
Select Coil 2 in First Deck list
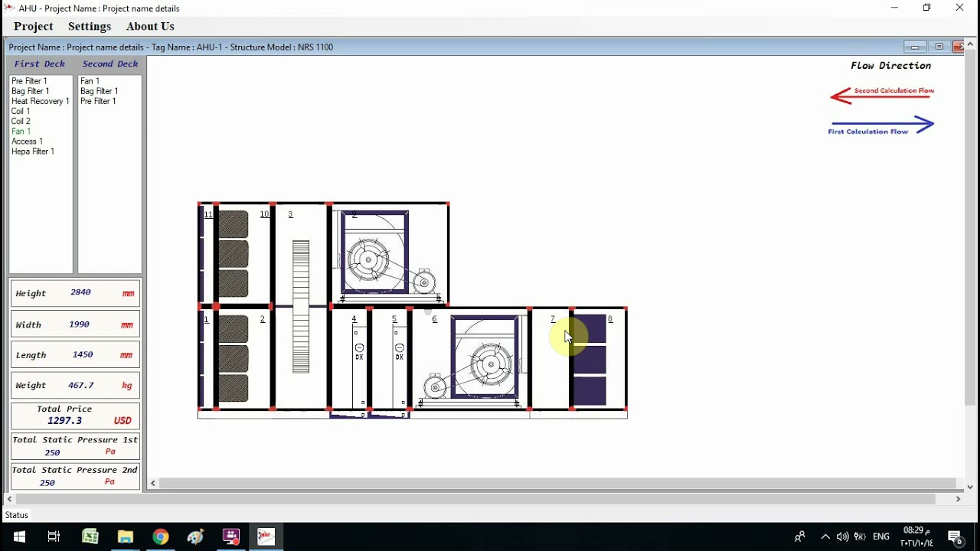(x=21, y=121)
